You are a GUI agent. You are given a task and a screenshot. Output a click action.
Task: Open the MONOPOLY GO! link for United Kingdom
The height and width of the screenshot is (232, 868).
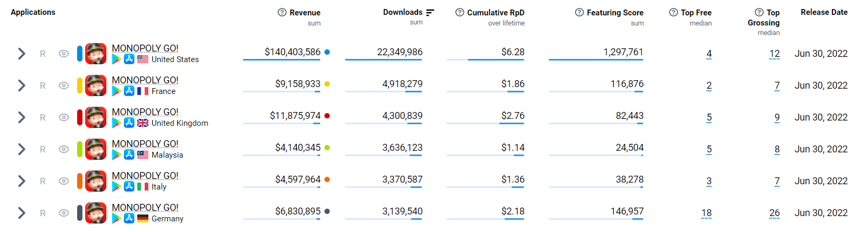coord(145,112)
